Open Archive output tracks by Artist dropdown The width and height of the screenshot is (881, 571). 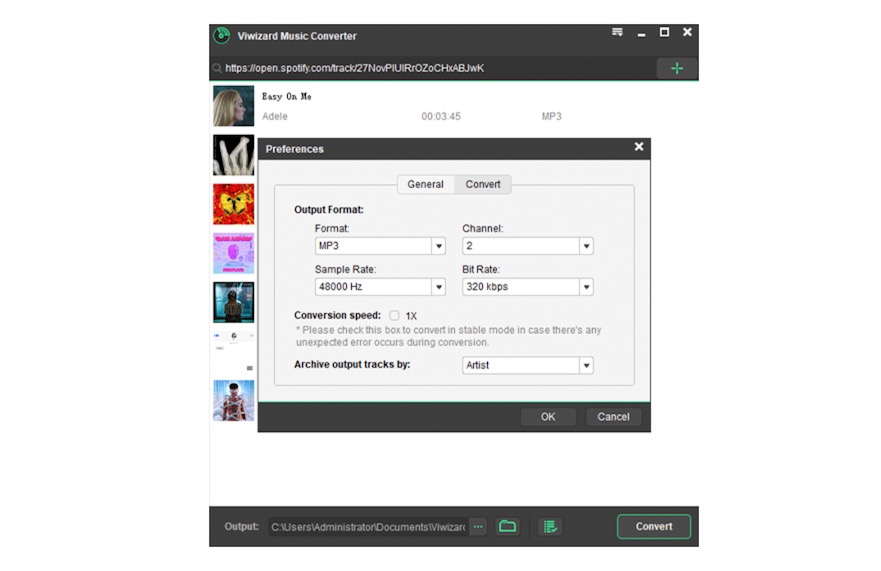coord(528,365)
